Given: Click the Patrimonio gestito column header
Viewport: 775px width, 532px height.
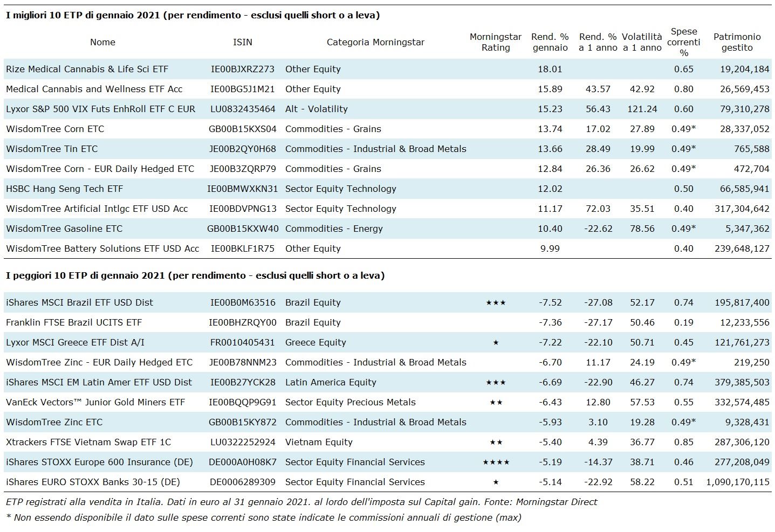Looking at the screenshot, I should pyautogui.click(x=737, y=42).
